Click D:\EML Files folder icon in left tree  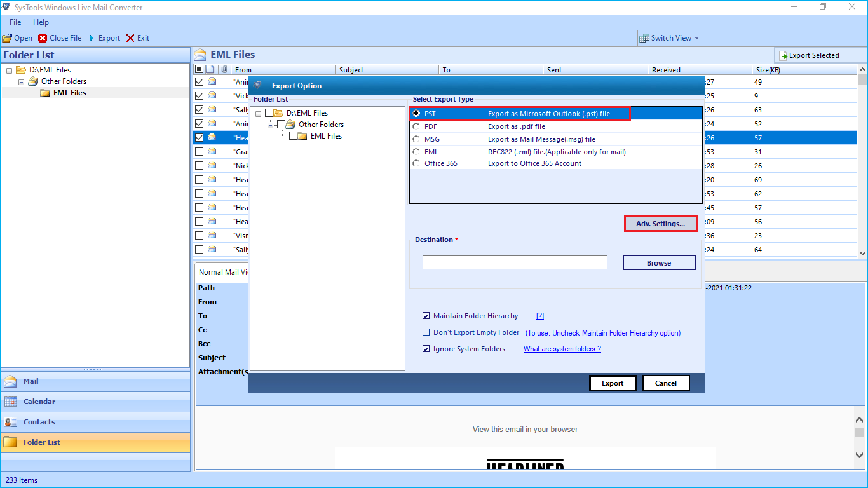pyautogui.click(x=21, y=70)
